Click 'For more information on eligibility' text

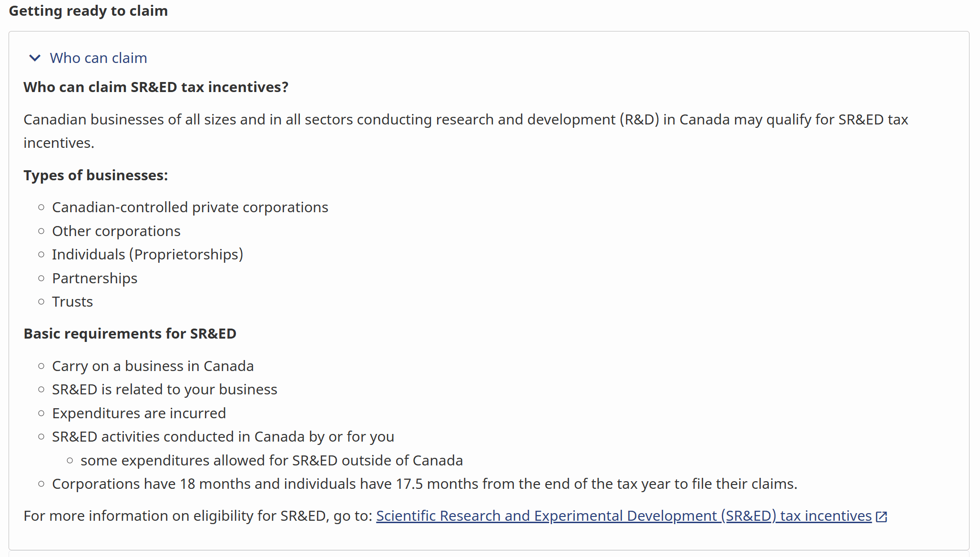click(198, 516)
